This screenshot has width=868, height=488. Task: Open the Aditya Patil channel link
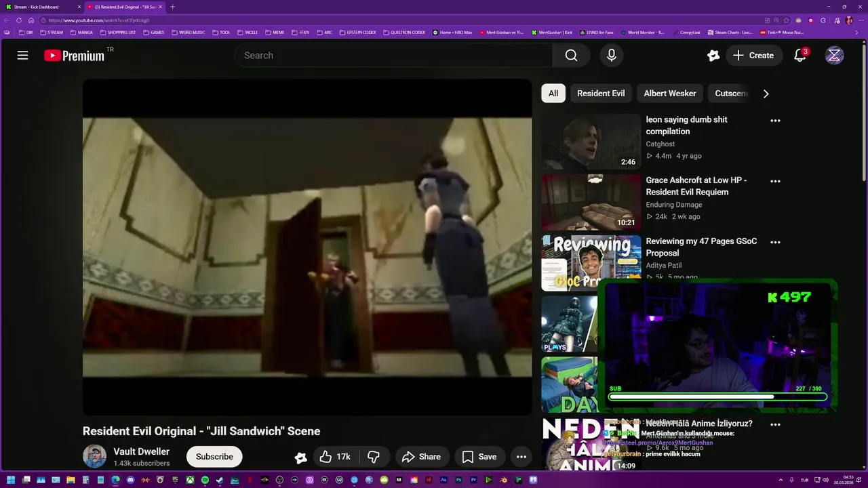663,266
